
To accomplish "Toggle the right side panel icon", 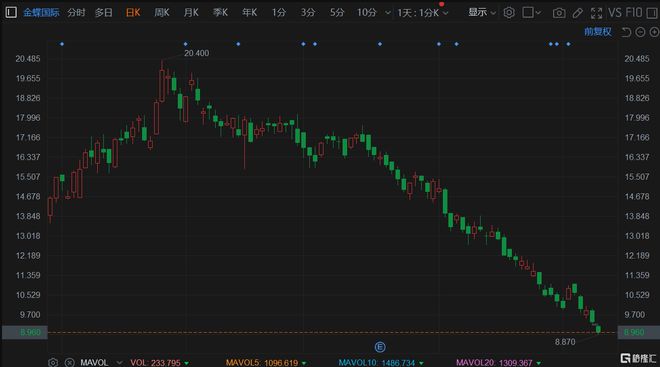I will (x=652, y=13).
